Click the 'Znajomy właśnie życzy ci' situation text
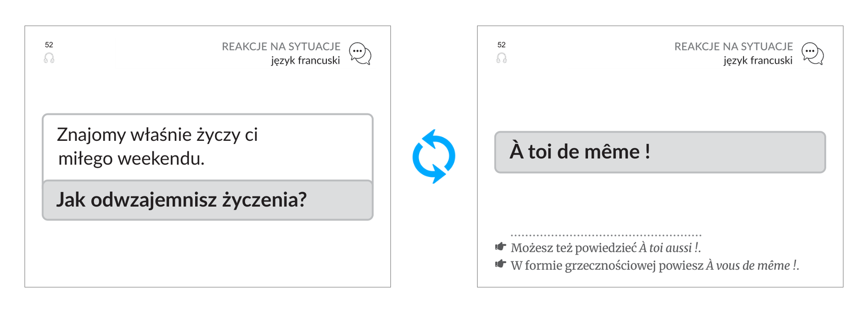The height and width of the screenshot is (313, 868). 157,135
